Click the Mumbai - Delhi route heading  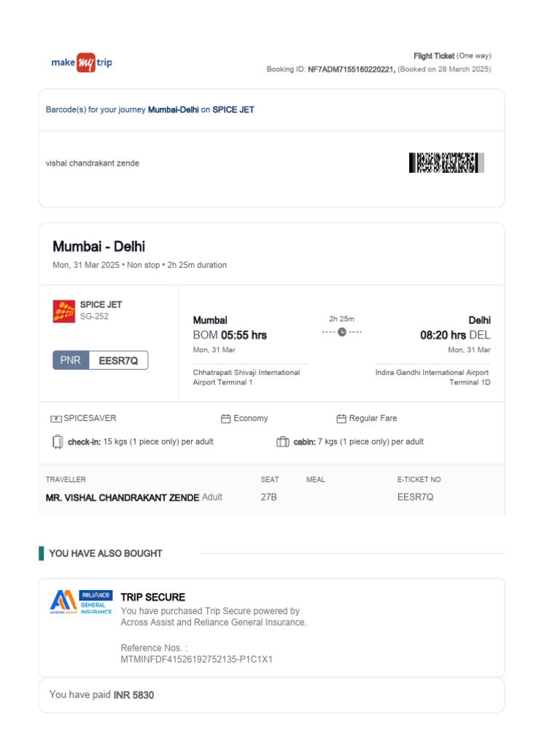[99, 247]
